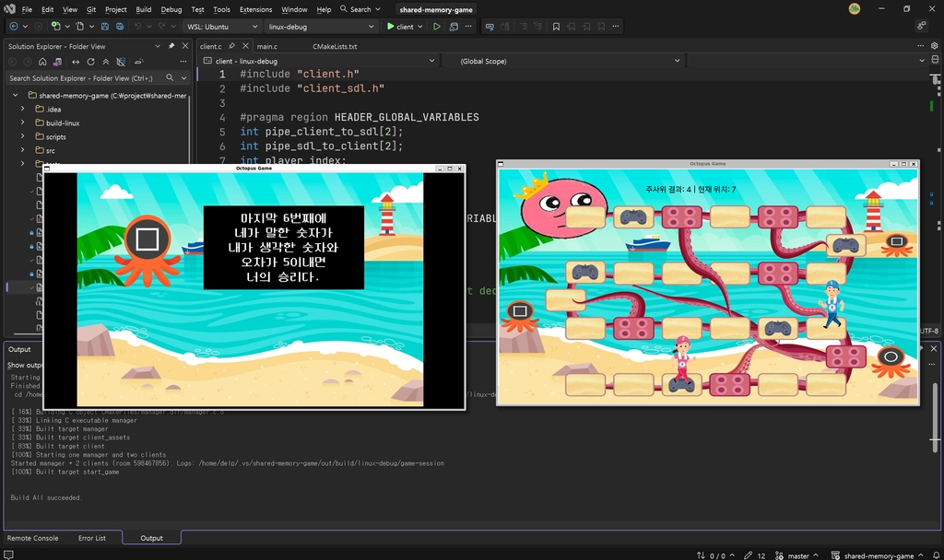Viewport: 944px width, 560px height.
Task: Open editor settings gear icon
Action: (x=935, y=46)
